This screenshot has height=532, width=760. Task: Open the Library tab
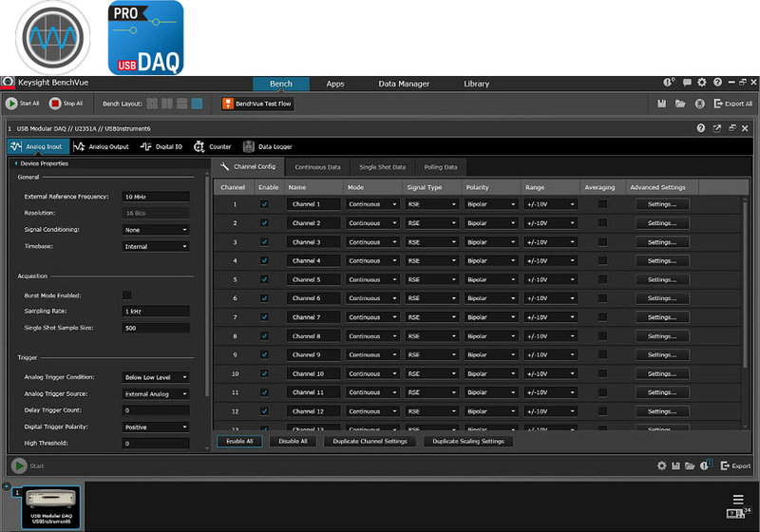[x=477, y=84]
